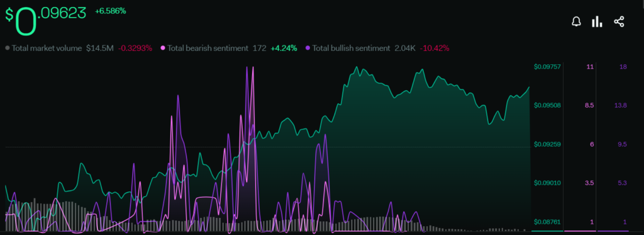Open the price alert bell icon
The height and width of the screenshot is (235, 644).
pyautogui.click(x=577, y=22)
